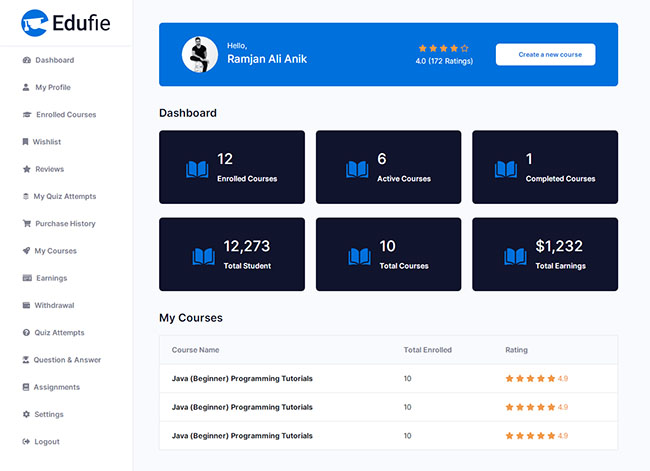Viewport: 650px width, 471px height.
Task: Open Question & Answer section
Action: (x=67, y=360)
